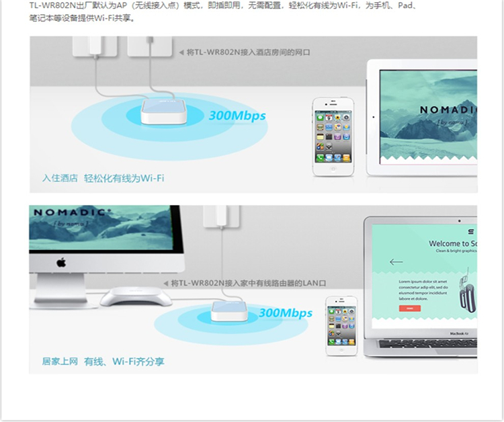Click the left wall socket with the power plug
Viewport: 504px width, 422px height.
[x=95, y=46]
